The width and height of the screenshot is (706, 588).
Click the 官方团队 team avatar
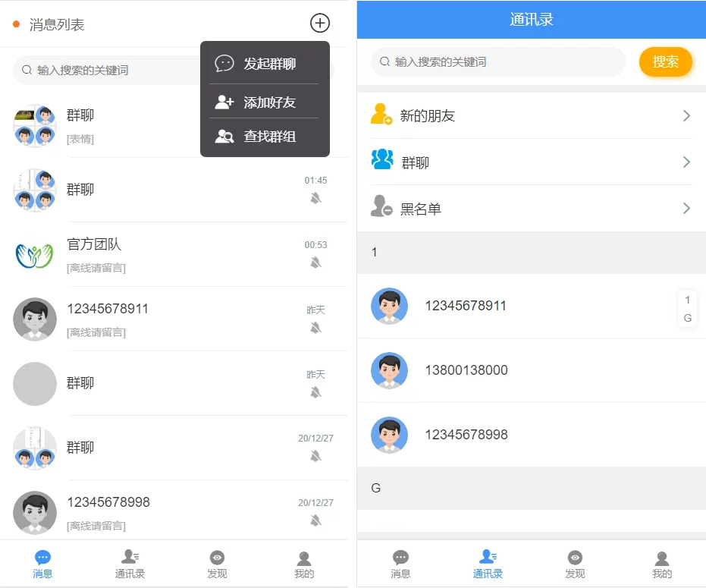tap(35, 254)
